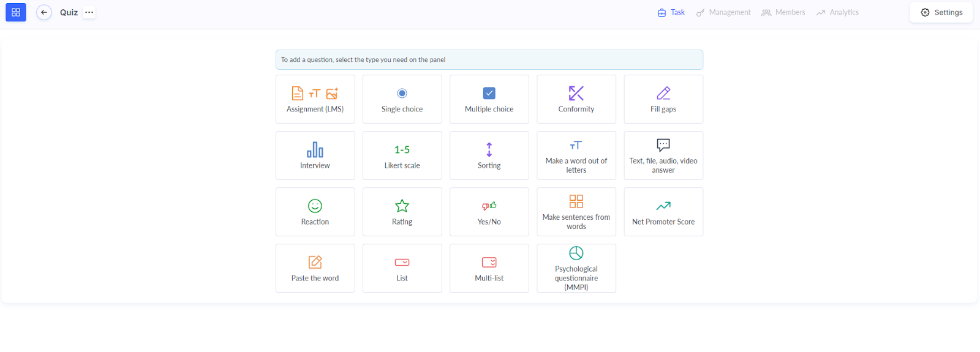Screen dimensions: 980x352
Task: Select the Single choice question type
Action: click(402, 99)
